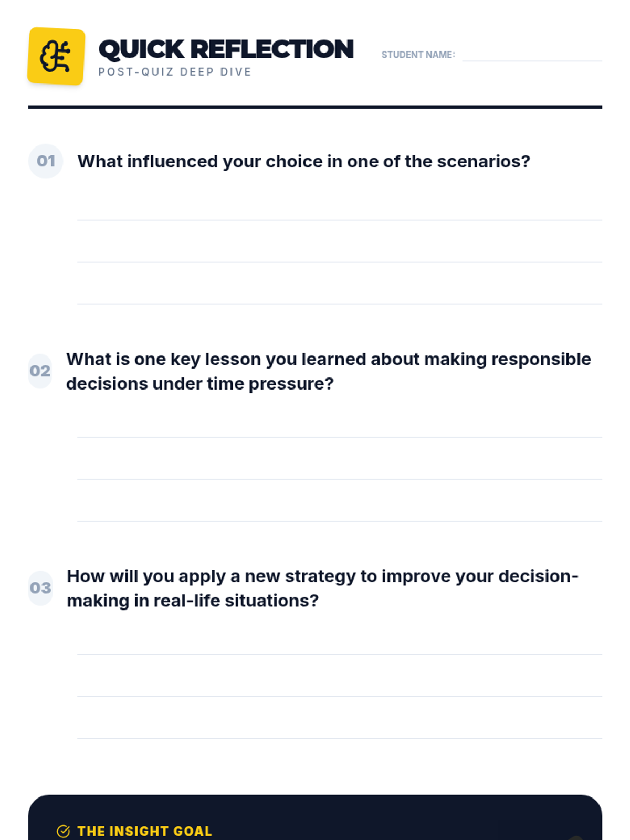Select the 03 number badge
The image size is (630, 840).
point(40,588)
